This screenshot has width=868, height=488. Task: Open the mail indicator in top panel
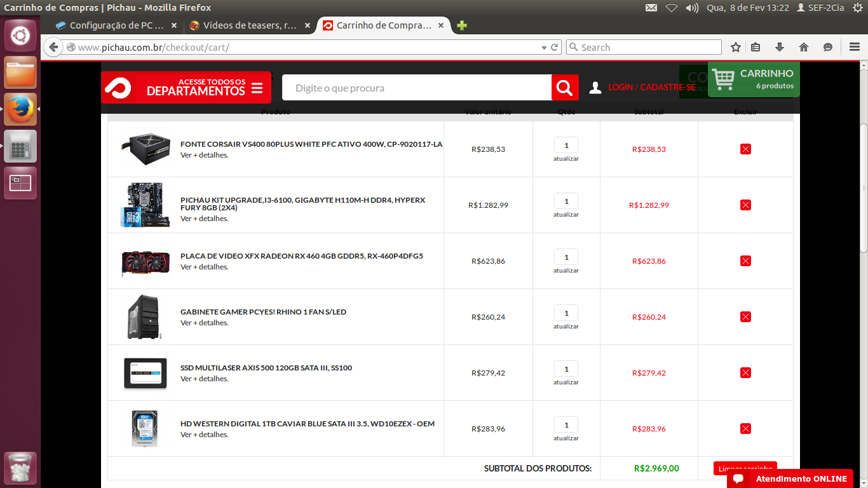click(651, 8)
